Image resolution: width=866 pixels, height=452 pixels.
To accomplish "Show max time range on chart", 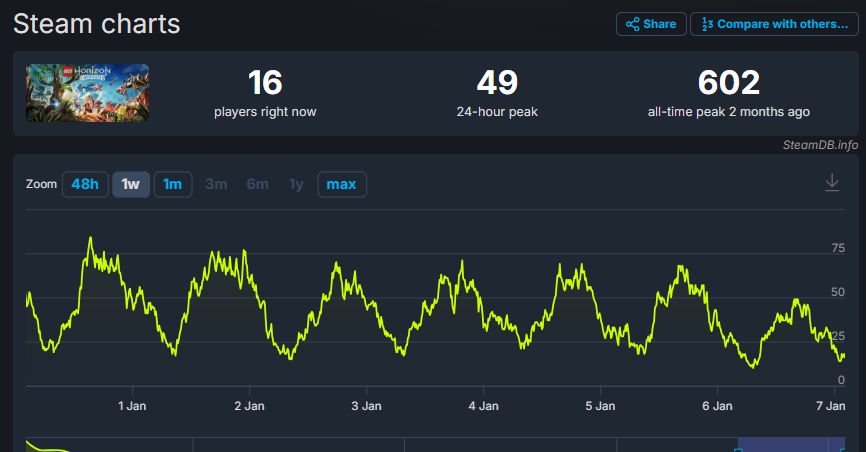I will pos(341,184).
